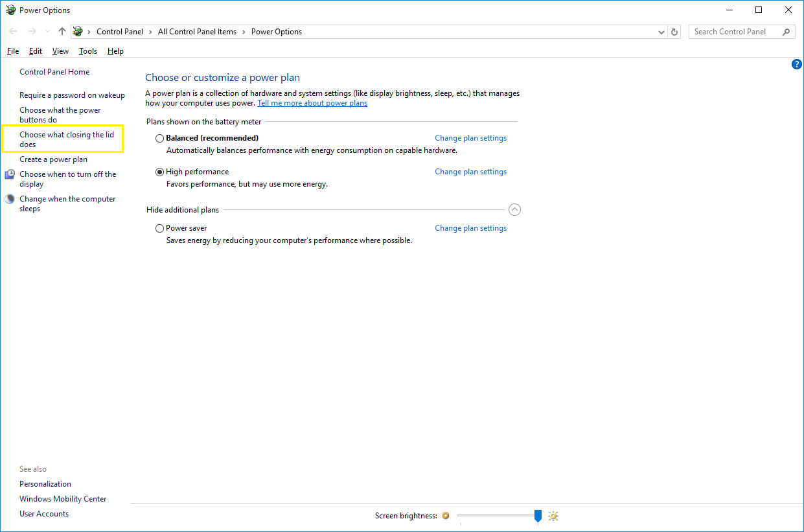The image size is (804, 532).
Task: Click the Power Options breadcrumb
Action: click(277, 32)
